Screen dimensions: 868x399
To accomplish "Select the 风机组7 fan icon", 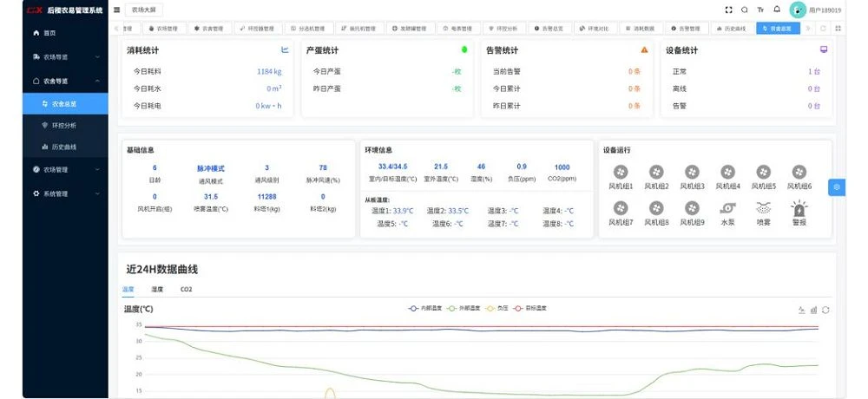I will [621, 208].
